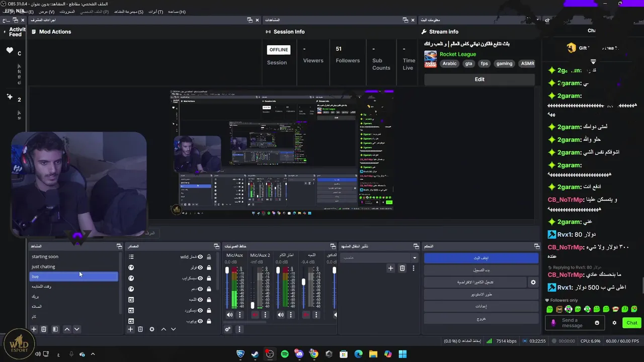The image size is (644, 362).
Task: Add a new source with the plus icon
Action: [130, 329]
